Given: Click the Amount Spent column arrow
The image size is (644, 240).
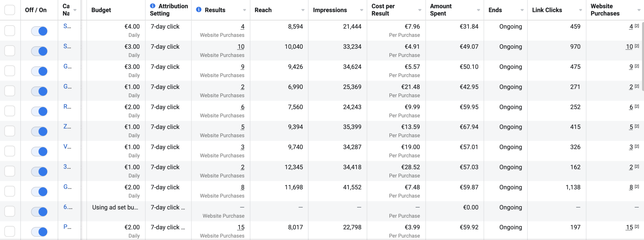Looking at the screenshot, I should (x=478, y=10).
